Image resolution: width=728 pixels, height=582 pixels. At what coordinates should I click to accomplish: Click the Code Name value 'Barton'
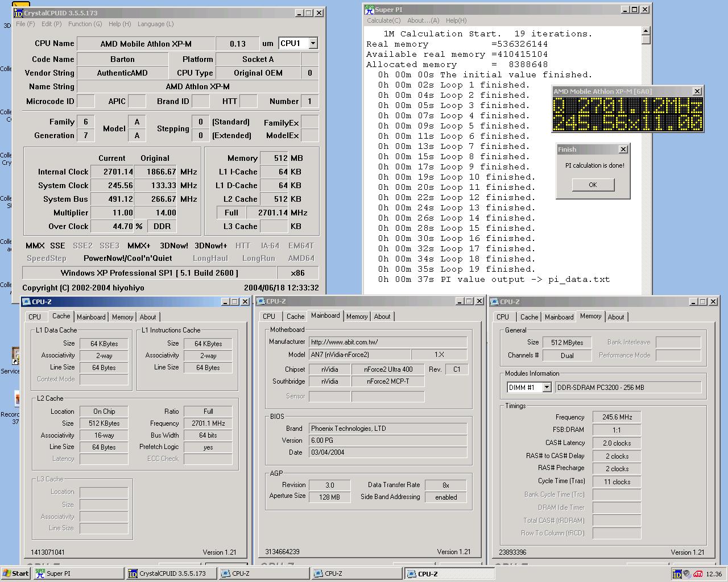point(122,59)
